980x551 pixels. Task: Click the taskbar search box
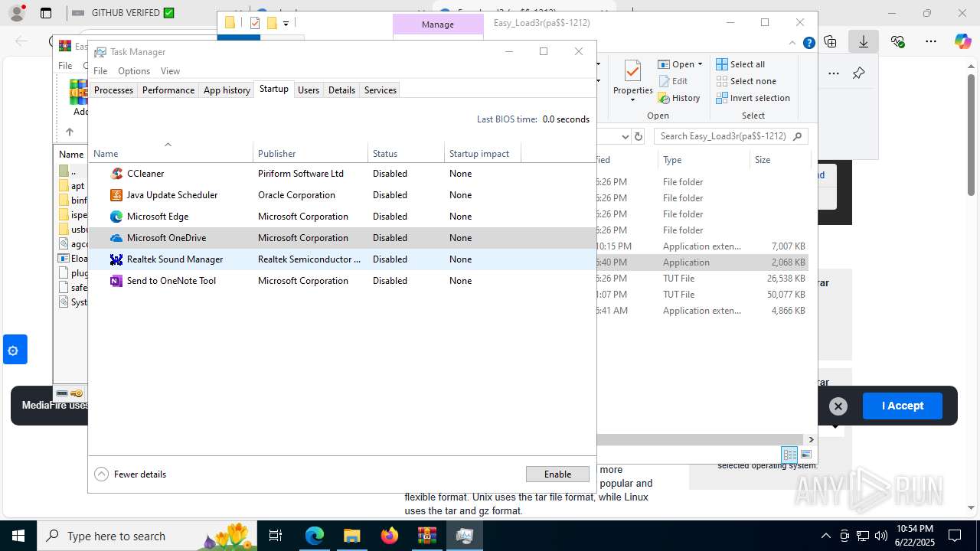click(x=148, y=536)
